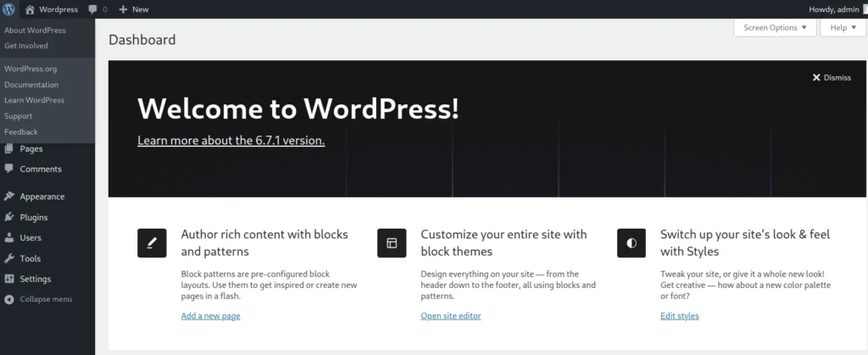868x355 pixels.
Task: Click the layout icon for block themes
Action: 392,243
